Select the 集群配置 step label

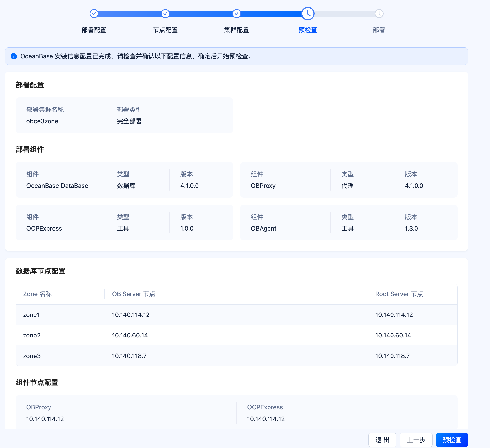click(x=236, y=30)
